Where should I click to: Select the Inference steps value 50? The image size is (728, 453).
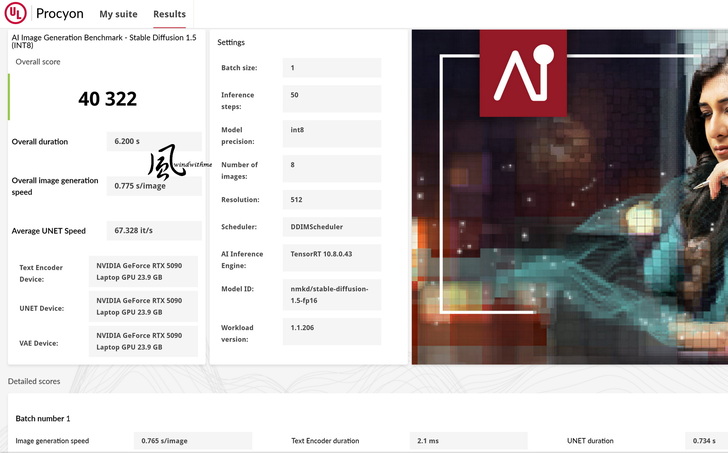tap(331, 98)
